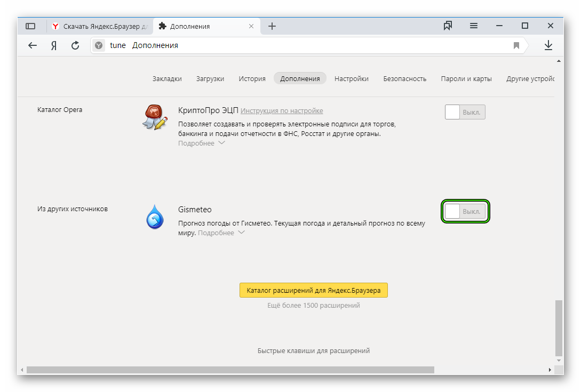The width and height of the screenshot is (581, 392).
Task: Click the КриптоПро ЭЦП title
Action: click(x=208, y=110)
